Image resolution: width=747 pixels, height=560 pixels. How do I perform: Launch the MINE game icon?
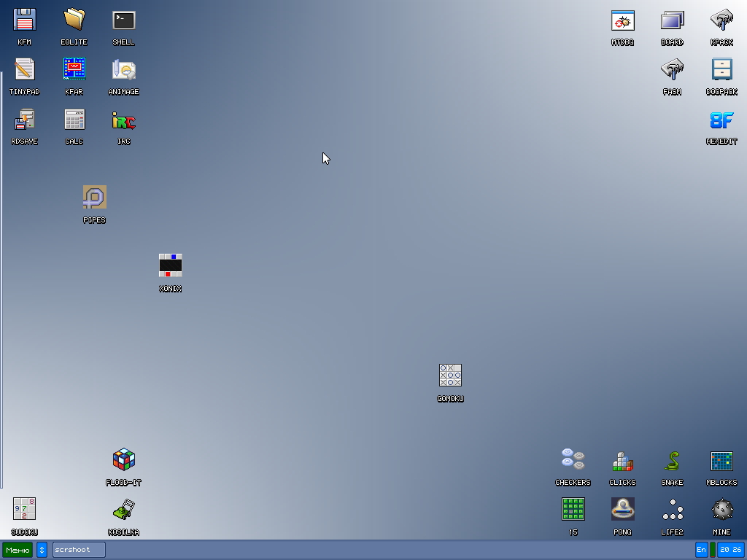[x=721, y=509]
